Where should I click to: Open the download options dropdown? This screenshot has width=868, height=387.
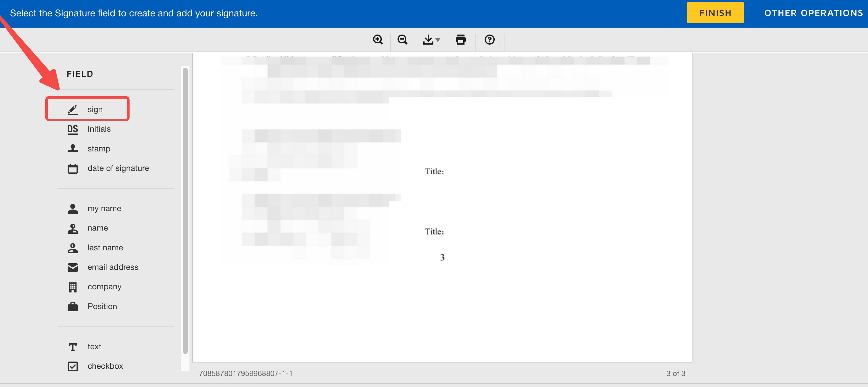pyautogui.click(x=437, y=41)
